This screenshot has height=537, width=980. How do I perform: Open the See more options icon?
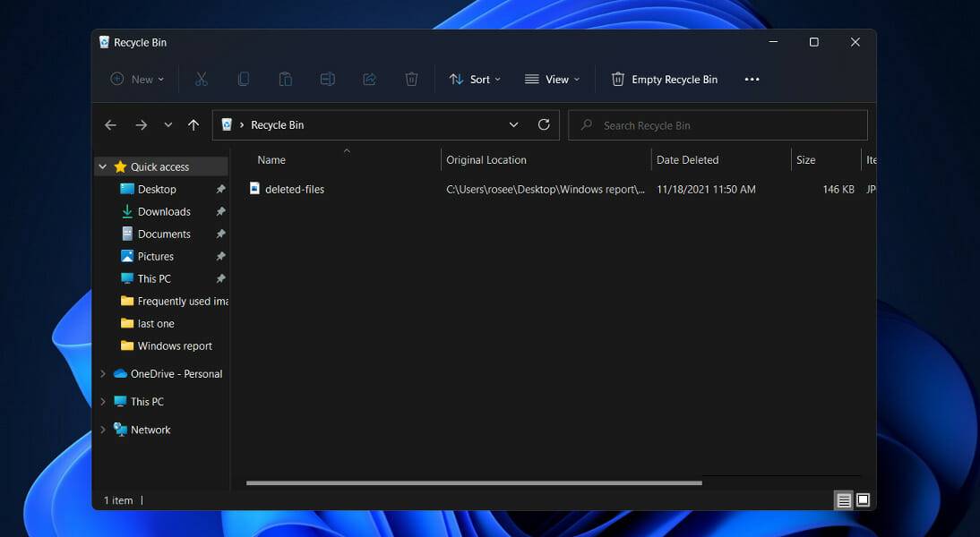click(x=752, y=79)
